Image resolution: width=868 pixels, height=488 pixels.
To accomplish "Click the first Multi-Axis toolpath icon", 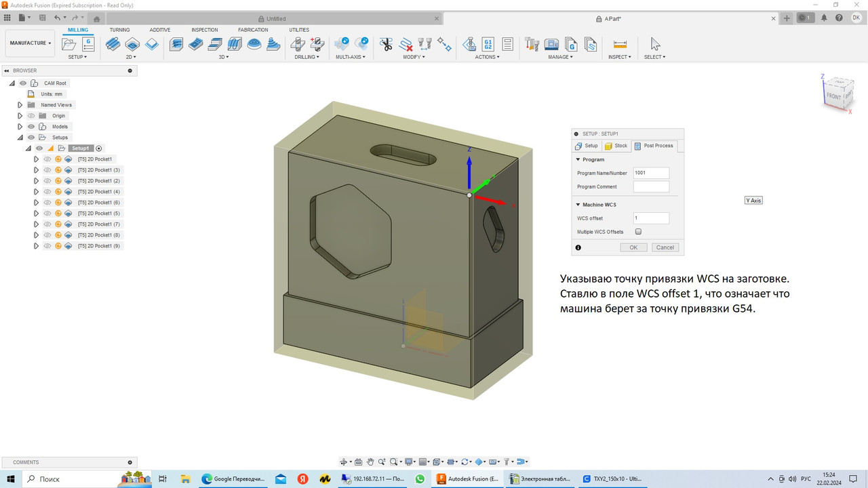I will pyautogui.click(x=342, y=45).
